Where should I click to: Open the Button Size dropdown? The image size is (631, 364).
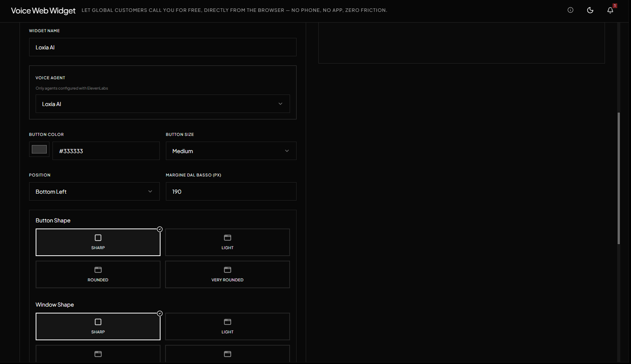click(231, 151)
